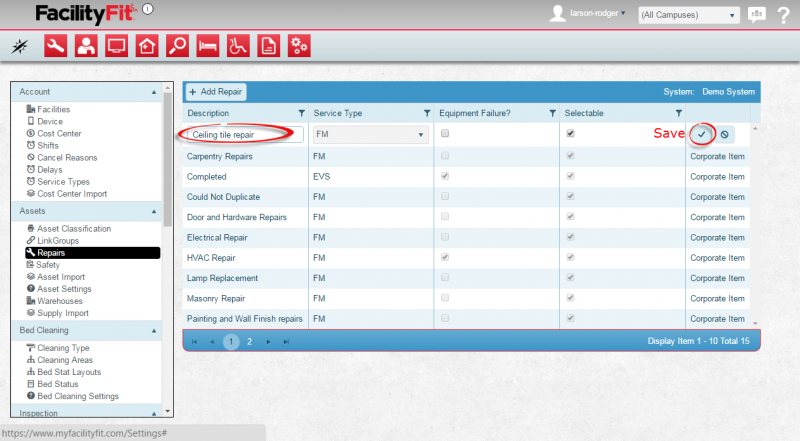Enable Equipment Failure checkbox in edit row
The image size is (800, 441).
[445, 133]
